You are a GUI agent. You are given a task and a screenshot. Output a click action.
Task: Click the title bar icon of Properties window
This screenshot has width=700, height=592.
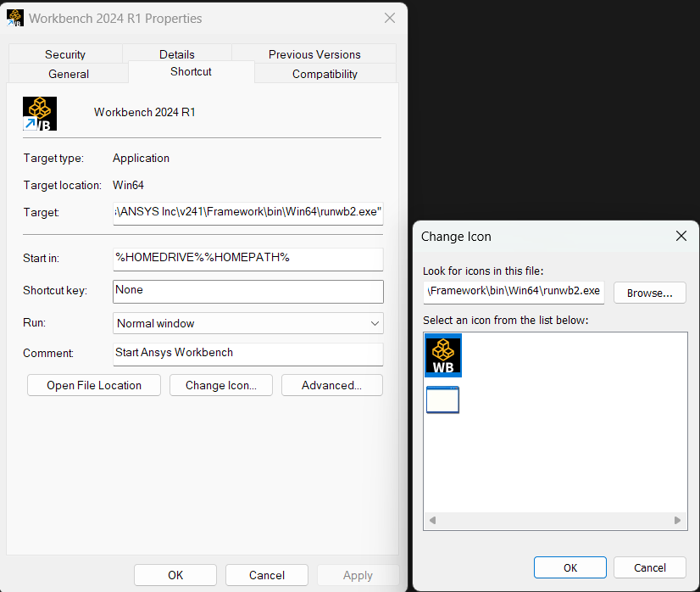pos(15,19)
